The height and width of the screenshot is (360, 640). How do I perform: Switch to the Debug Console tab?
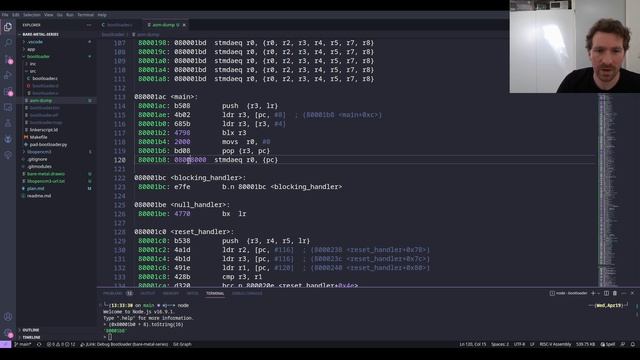click(247, 293)
